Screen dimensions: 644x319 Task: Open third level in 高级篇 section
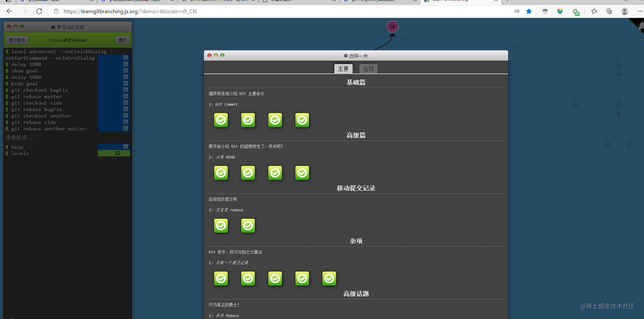pos(275,173)
